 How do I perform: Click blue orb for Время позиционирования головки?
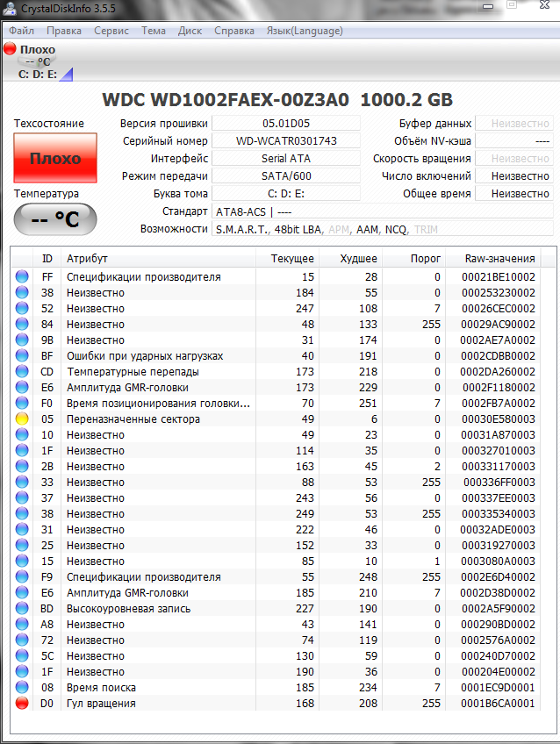(22, 404)
